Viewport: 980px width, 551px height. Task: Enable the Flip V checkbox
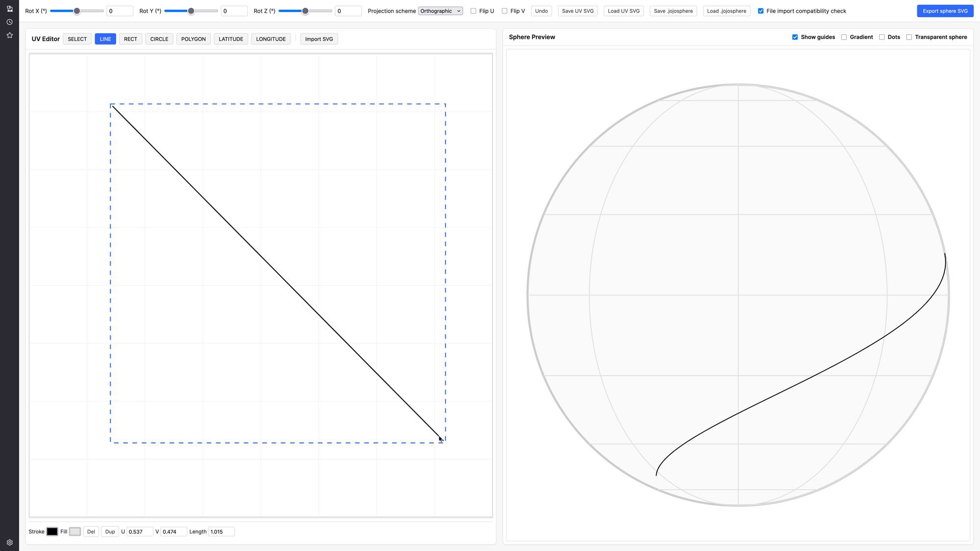504,11
